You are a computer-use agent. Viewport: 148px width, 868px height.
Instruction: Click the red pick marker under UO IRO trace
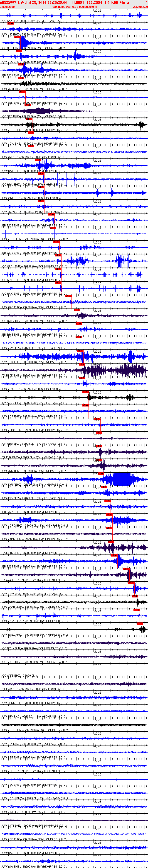coord(10,23)
